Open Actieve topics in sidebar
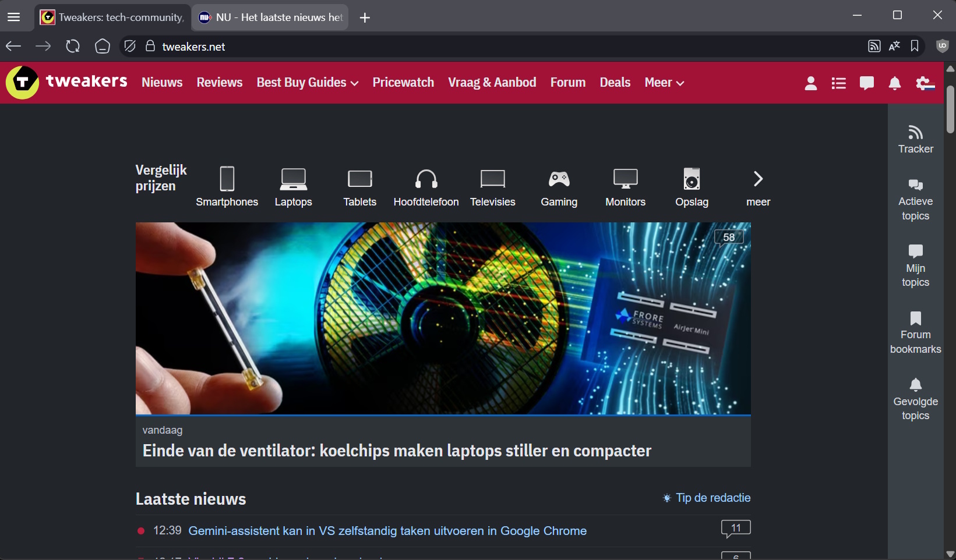Viewport: 956px width, 560px height. click(916, 200)
